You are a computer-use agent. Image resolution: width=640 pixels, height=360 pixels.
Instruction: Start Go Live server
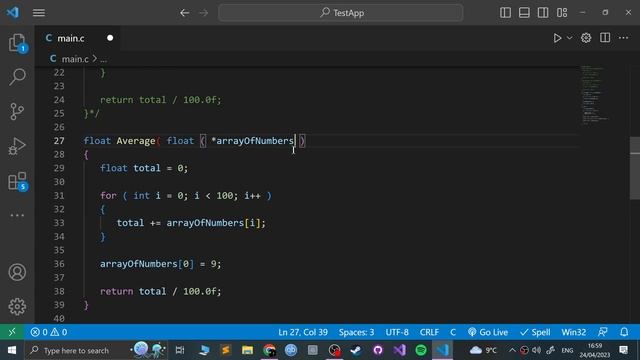(x=488, y=332)
